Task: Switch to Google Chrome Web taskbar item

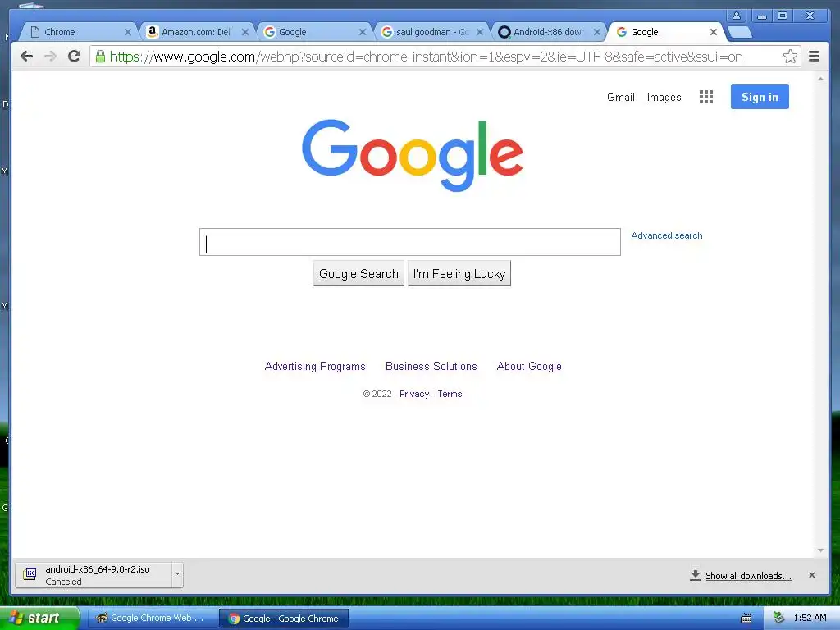Action: [x=152, y=619]
